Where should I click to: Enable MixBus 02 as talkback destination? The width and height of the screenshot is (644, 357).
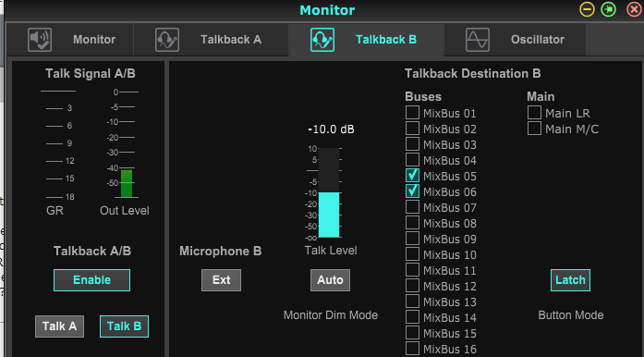pos(412,129)
